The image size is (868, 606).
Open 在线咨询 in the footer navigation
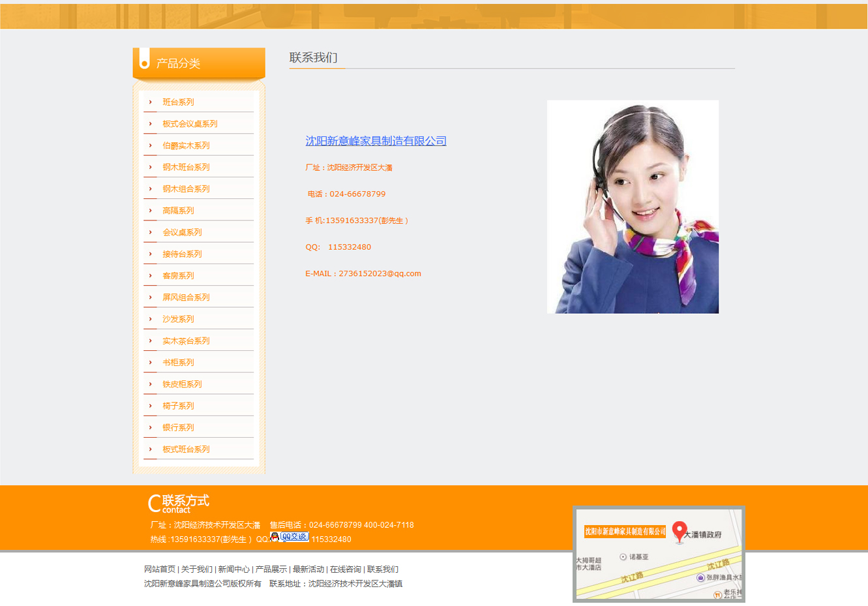tap(345, 569)
